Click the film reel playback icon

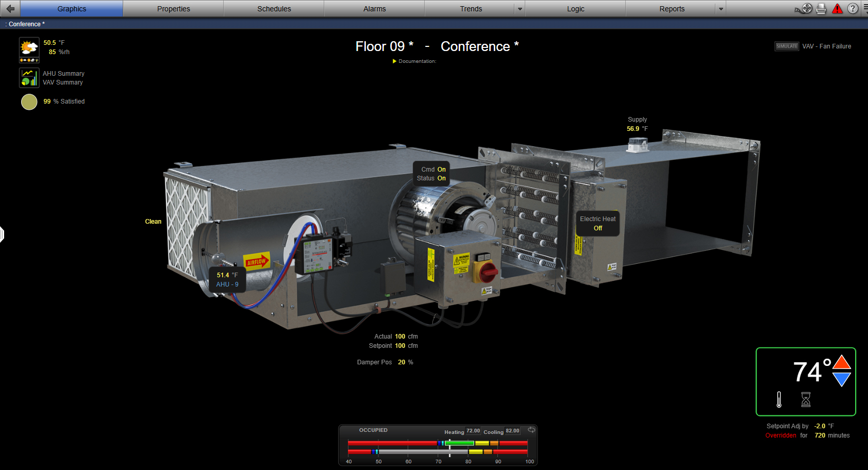pyautogui.click(x=806, y=9)
